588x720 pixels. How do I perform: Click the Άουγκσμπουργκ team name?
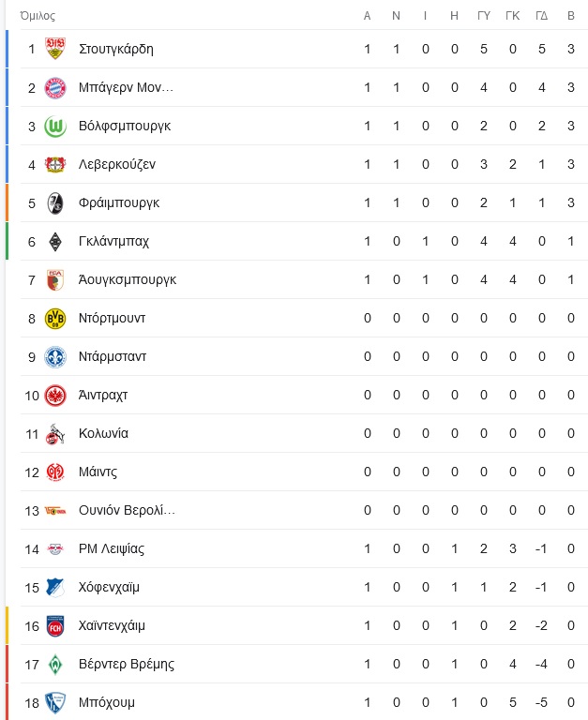pyautogui.click(x=128, y=279)
